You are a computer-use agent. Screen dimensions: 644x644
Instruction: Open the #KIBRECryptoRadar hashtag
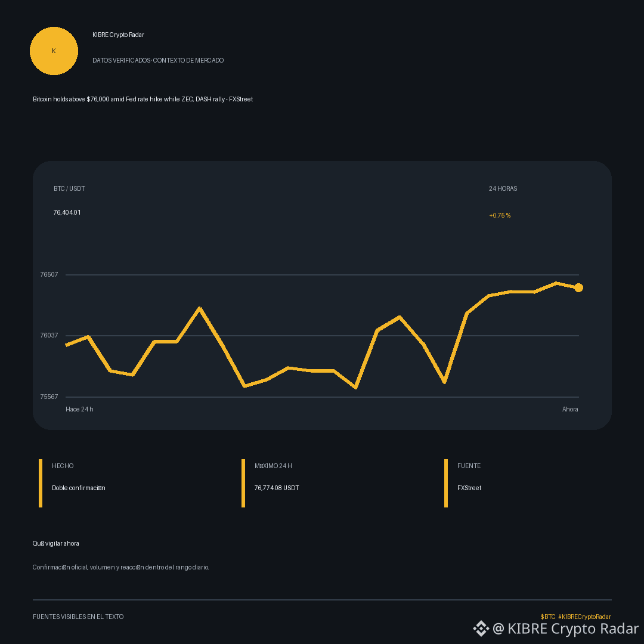tap(584, 617)
